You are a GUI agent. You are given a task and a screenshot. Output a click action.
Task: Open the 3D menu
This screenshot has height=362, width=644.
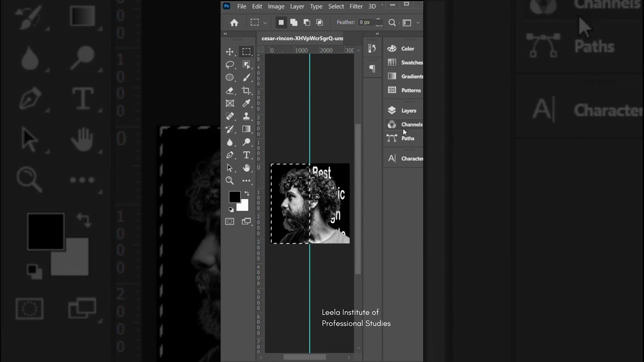pyautogui.click(x=372, y=7)
